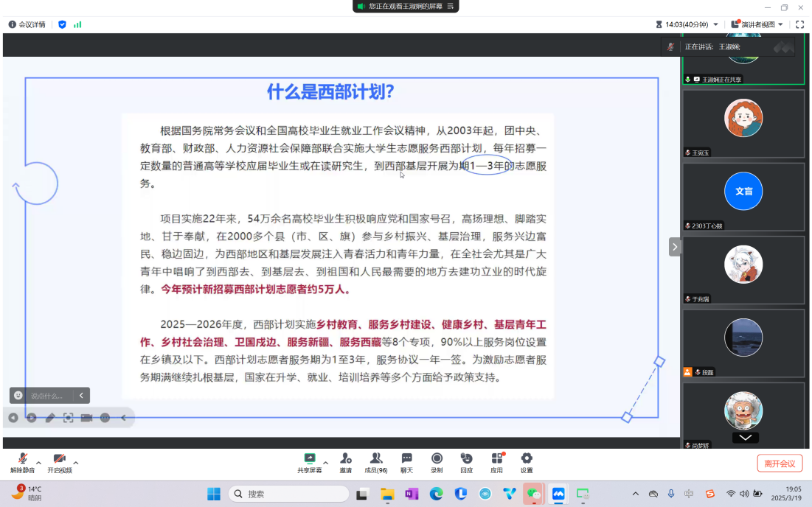The image size is (812, 507).
Task: Click the green shield security icon
Action: pyautogui.click(x=62, y=24)
